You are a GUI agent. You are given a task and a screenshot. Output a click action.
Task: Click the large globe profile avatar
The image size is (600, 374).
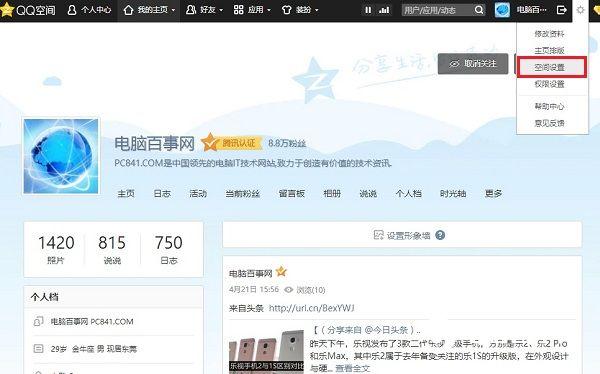(61, 156)
